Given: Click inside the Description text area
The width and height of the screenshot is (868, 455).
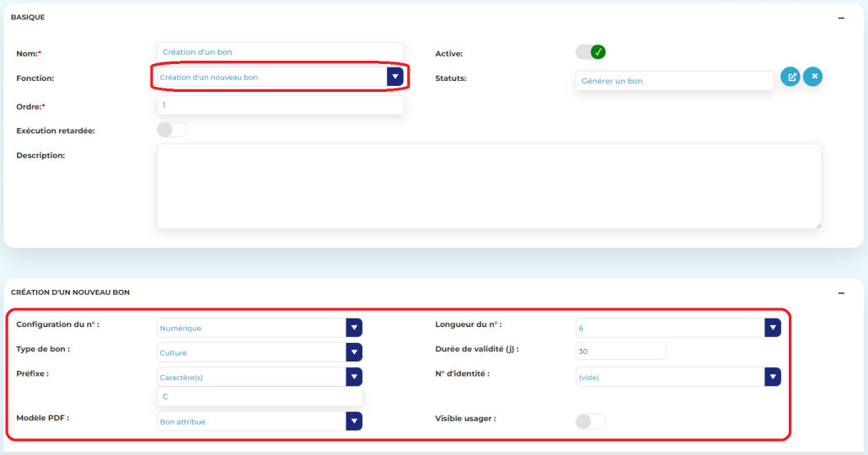Looking at the screenshot, I should click(489, 185).
